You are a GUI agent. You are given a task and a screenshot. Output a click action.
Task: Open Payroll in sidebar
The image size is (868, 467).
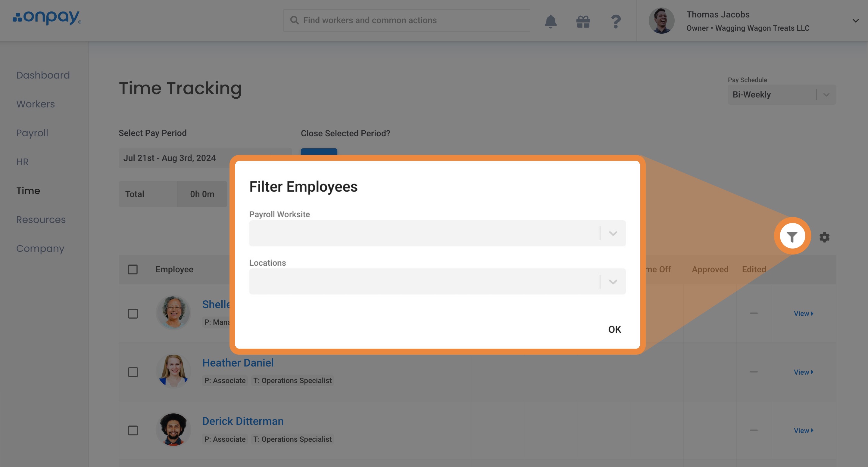pos(32,133)
